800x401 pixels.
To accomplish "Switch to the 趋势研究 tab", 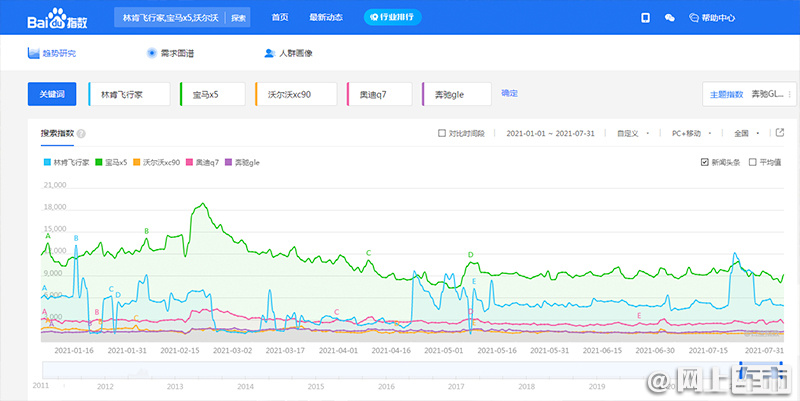I will coord(52,53).
